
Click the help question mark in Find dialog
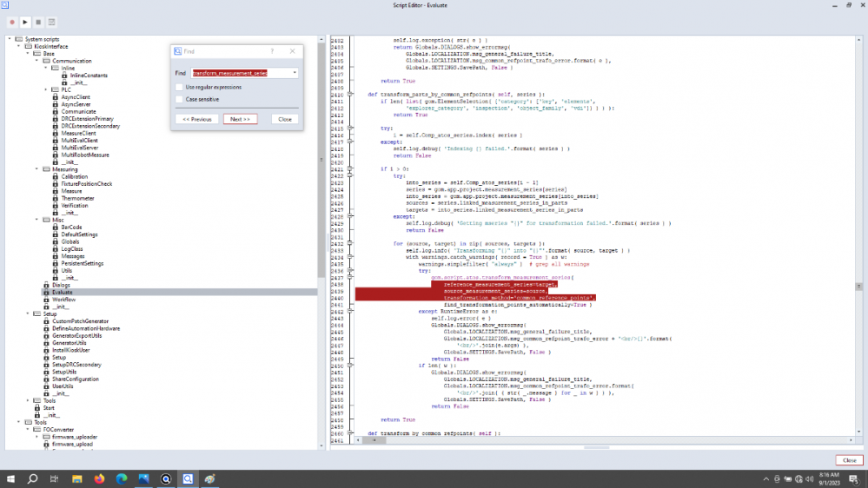point(271,51)
